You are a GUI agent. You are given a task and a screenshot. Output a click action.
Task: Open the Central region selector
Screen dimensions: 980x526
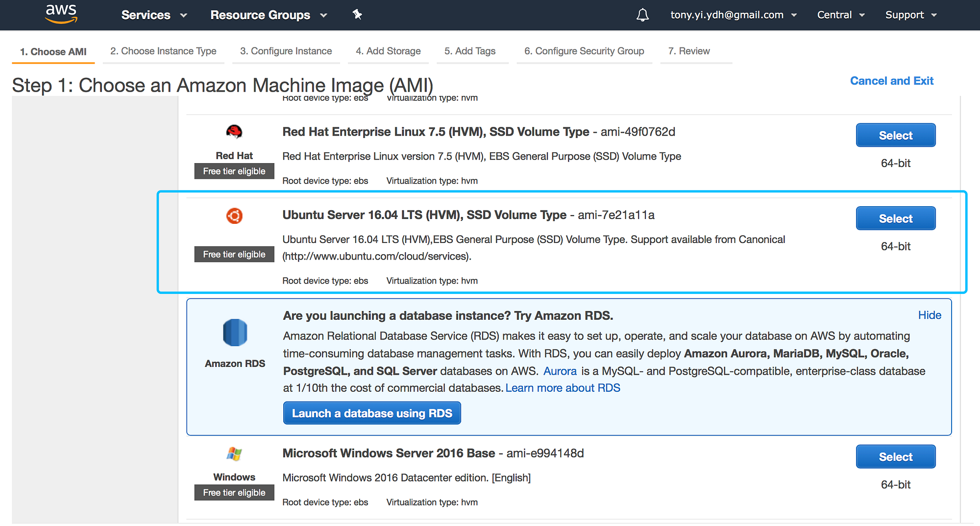pos(841,15)
